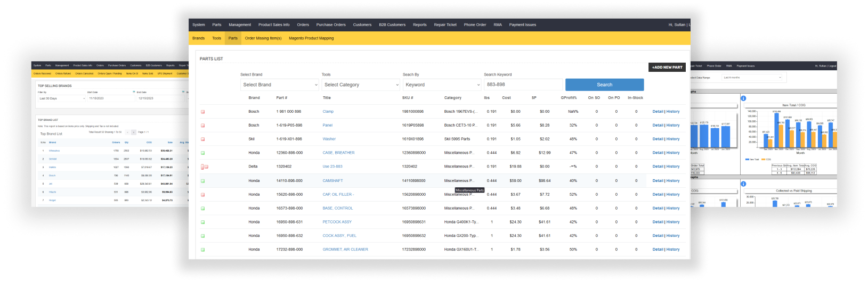Click the blue Search button

(604, 85)
